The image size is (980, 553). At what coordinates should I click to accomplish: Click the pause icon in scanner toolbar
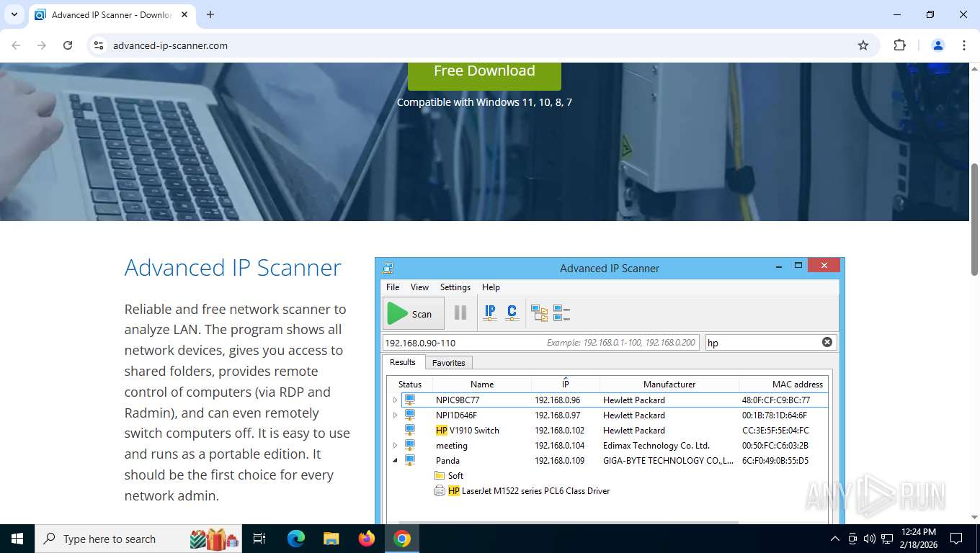tap(460, 313)
